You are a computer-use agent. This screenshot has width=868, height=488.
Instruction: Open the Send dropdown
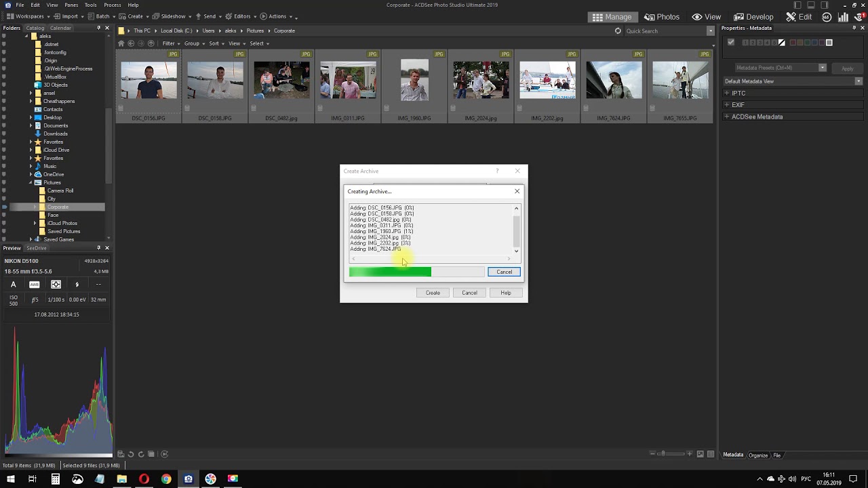tap(208, 16)
